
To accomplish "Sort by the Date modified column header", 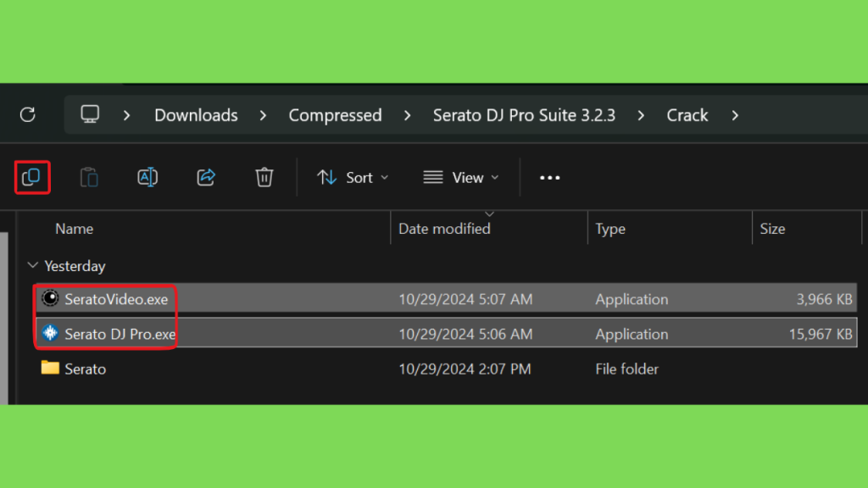I will (x=444, y=229).
